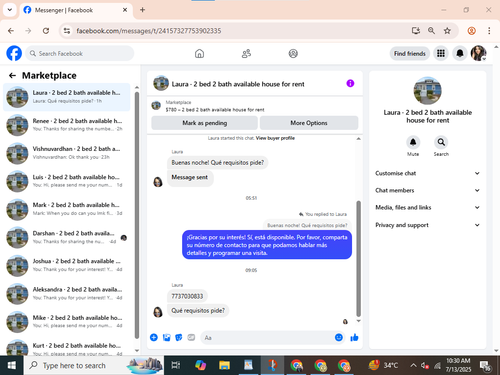500x375 pixels.
Task: Open the tab search dropdown arrow
Action: 10,10
